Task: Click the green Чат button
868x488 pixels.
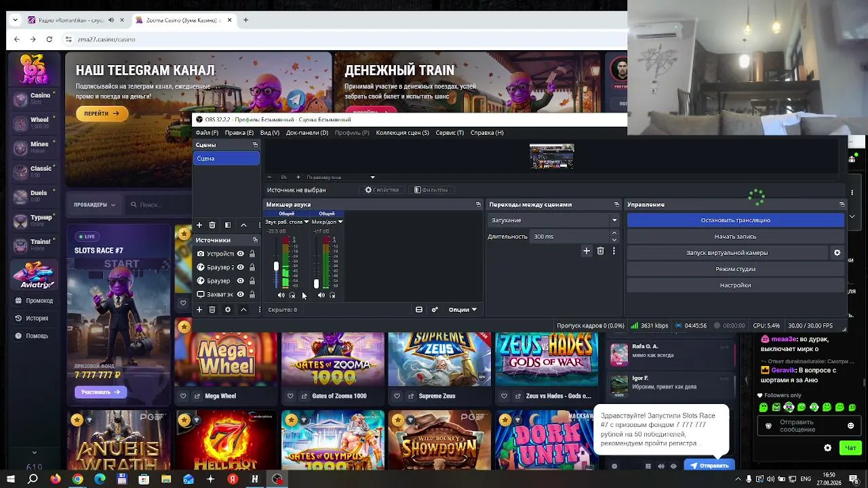Action: 850,448
